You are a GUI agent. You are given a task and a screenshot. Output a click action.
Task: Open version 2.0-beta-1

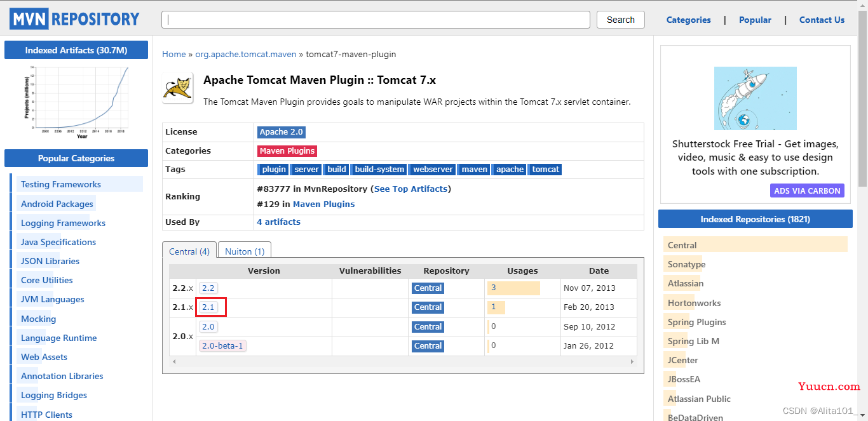click(222, 345)
